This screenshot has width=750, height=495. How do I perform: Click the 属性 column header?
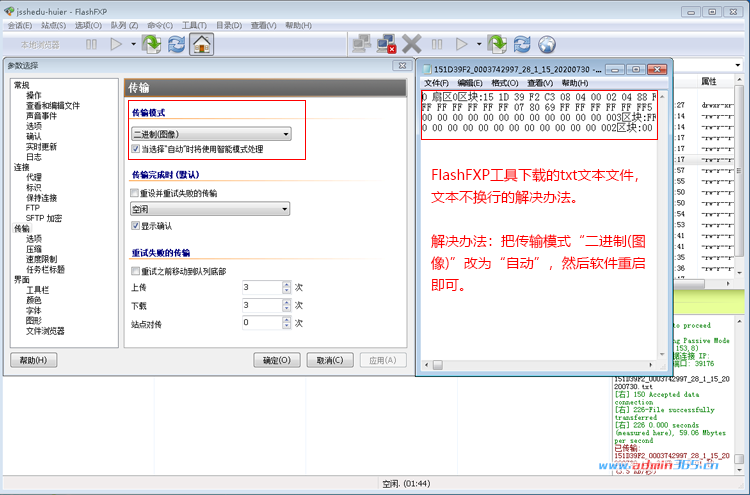click(x=709, y=81)
